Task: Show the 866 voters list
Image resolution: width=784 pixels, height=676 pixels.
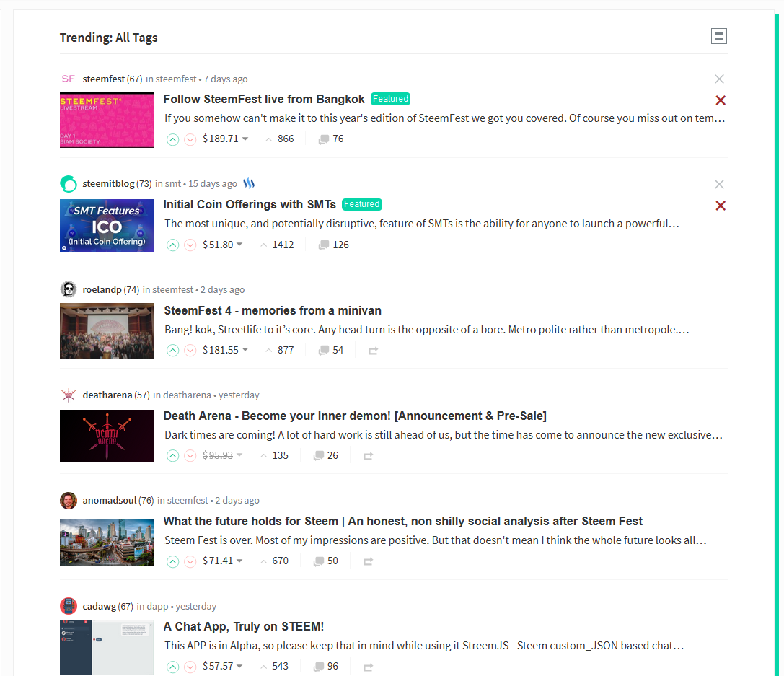Action: [x=280, y=139]
